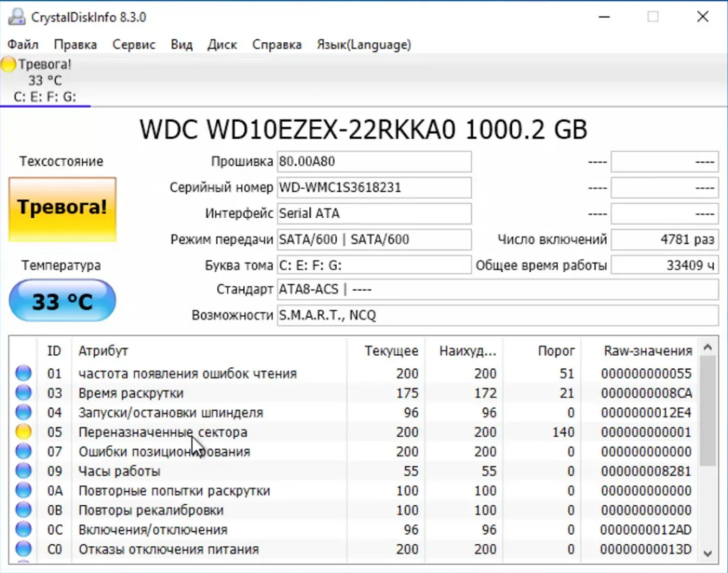Image resolution: width=728 pixels, height=573 pixels.
Task: Close the CrystalDiskInfo window
Action: pyautogui.click(x=702, y=17)
